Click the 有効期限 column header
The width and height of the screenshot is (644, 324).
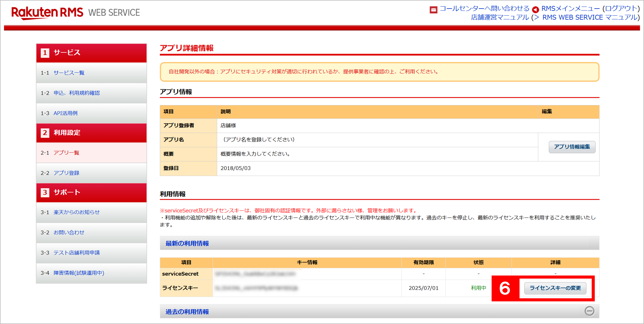point(424,263)
